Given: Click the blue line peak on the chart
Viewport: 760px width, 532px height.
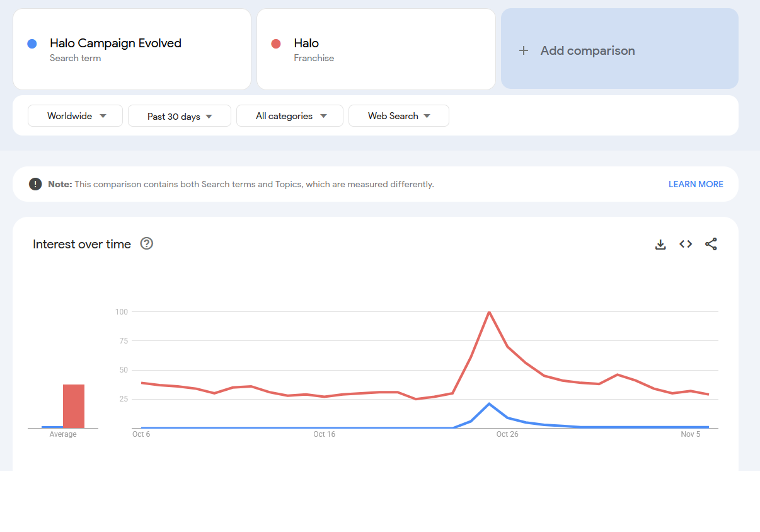Looking at the screenshot, I should click(489, 403).
